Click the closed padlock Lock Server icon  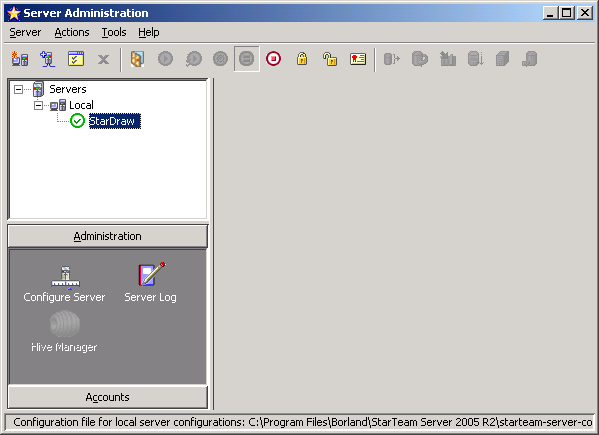302,59
